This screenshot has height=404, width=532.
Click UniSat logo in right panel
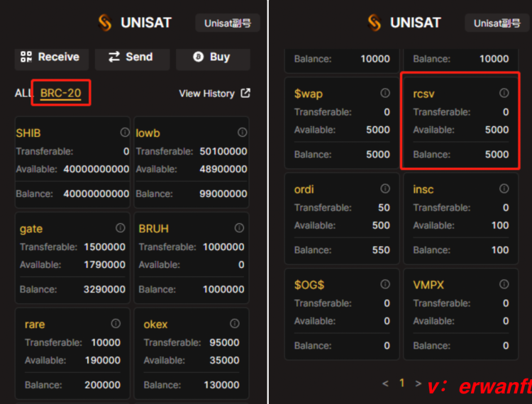(x=375, y=23)
